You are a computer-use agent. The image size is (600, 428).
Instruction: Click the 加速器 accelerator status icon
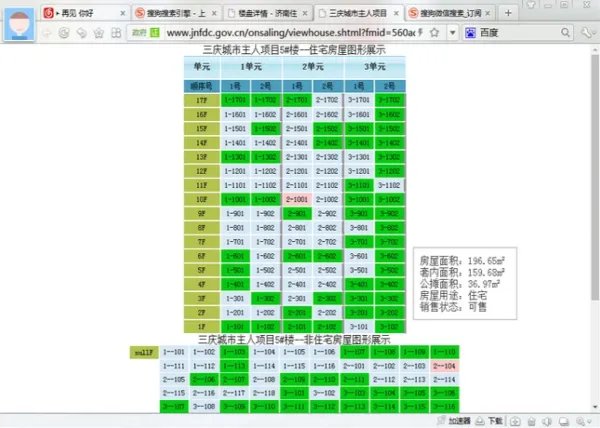click(455, 421)
